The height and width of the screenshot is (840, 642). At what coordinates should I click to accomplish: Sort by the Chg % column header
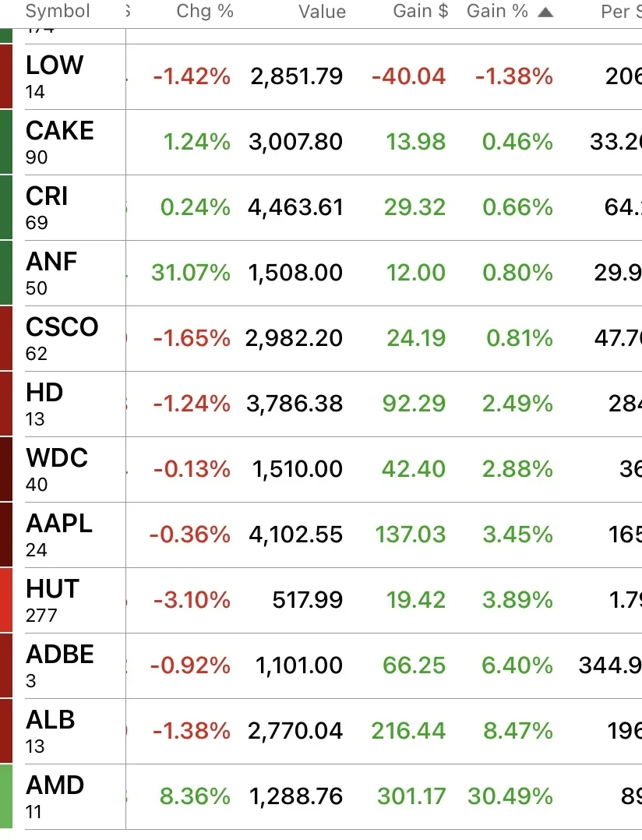tap(205, 11)
